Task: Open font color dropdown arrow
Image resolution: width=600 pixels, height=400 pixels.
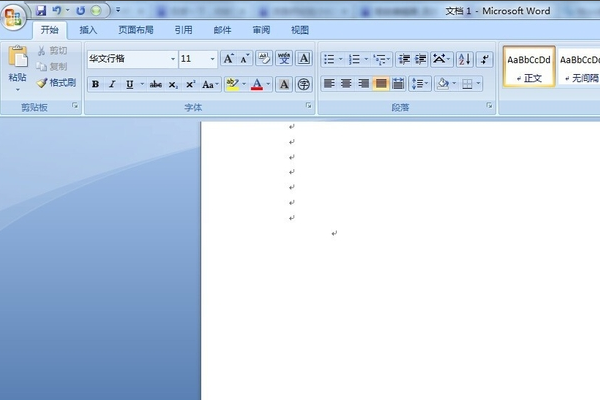Action: [x=268, y=84]
